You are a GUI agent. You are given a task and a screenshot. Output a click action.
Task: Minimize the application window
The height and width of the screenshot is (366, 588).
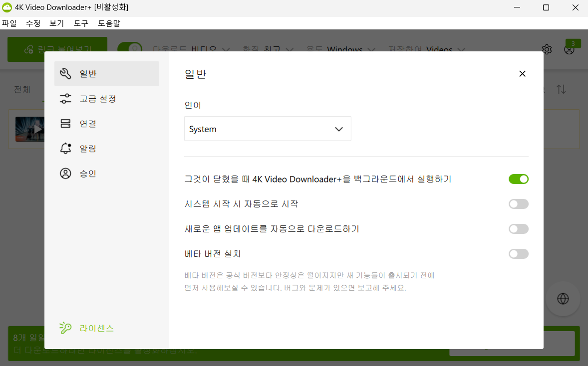pos(517,7)
